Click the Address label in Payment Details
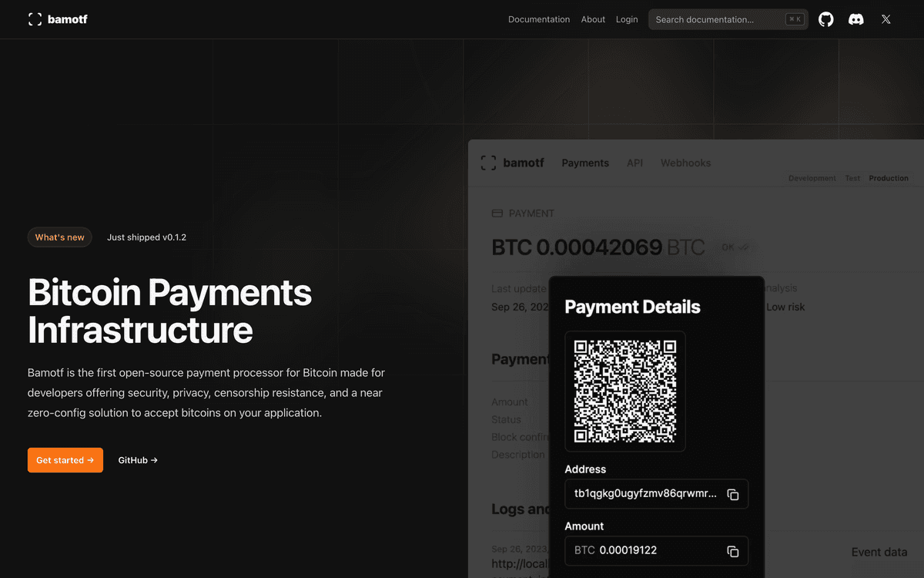Image resolution: width=924 pixels, height=578 pixels. [585, 469]
